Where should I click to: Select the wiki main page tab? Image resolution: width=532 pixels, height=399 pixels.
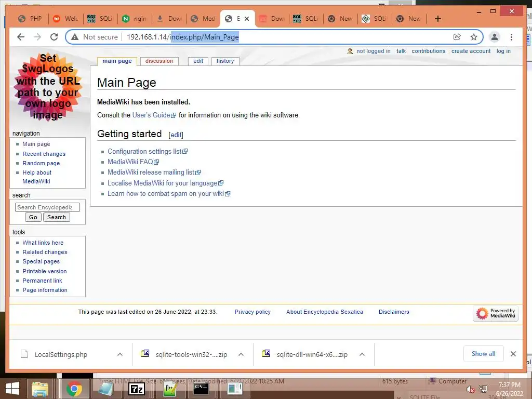117,61
